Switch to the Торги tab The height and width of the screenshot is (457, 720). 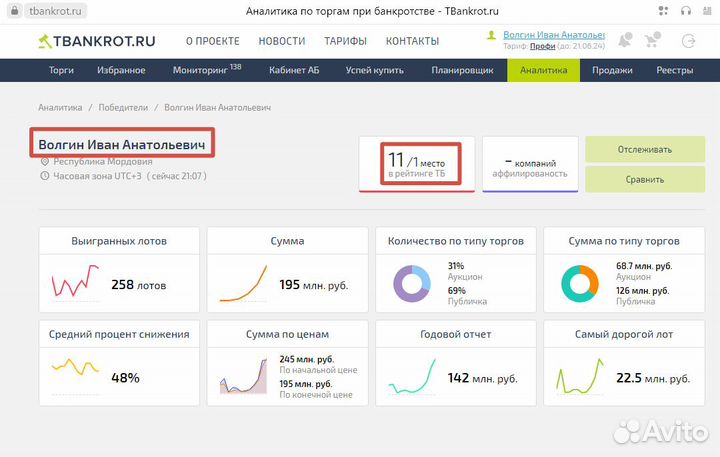[62, 70]
